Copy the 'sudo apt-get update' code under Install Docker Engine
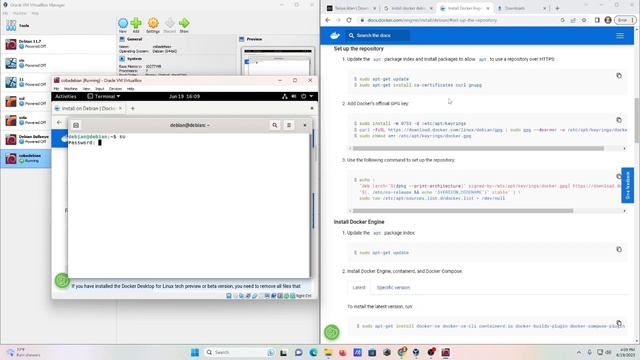Viewport: 640px width, 360px height. coord(619,249)
